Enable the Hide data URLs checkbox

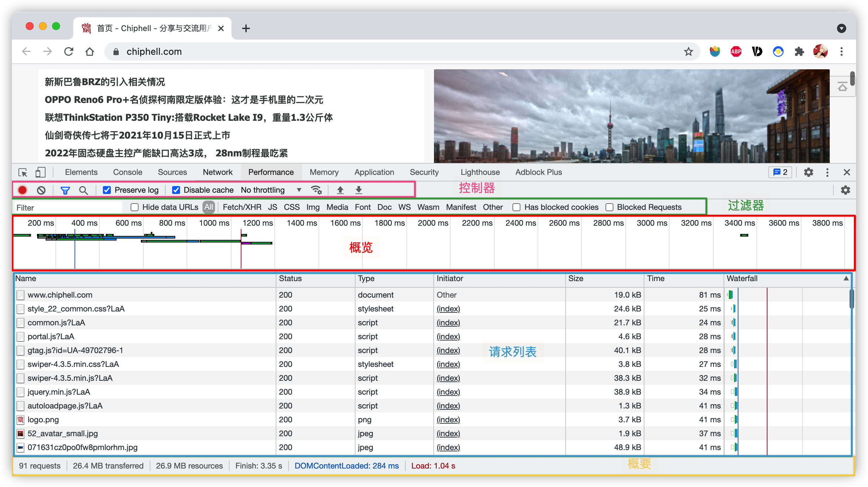pos(135,207)
